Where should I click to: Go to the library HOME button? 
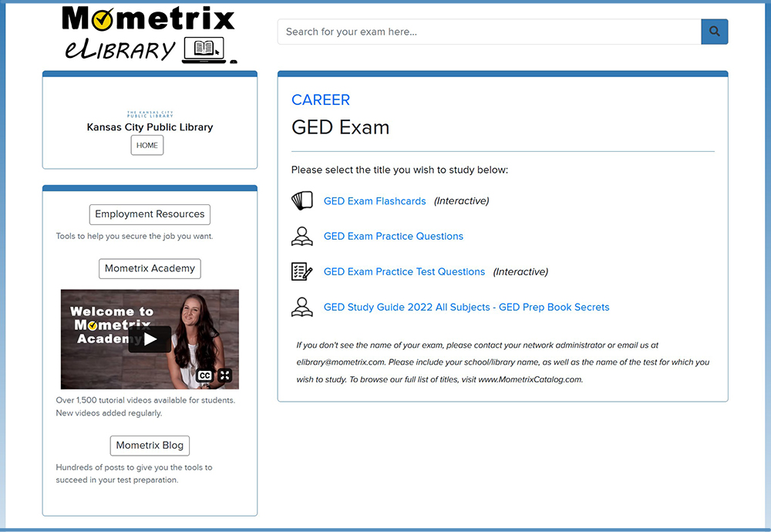(x=147, y=145)
